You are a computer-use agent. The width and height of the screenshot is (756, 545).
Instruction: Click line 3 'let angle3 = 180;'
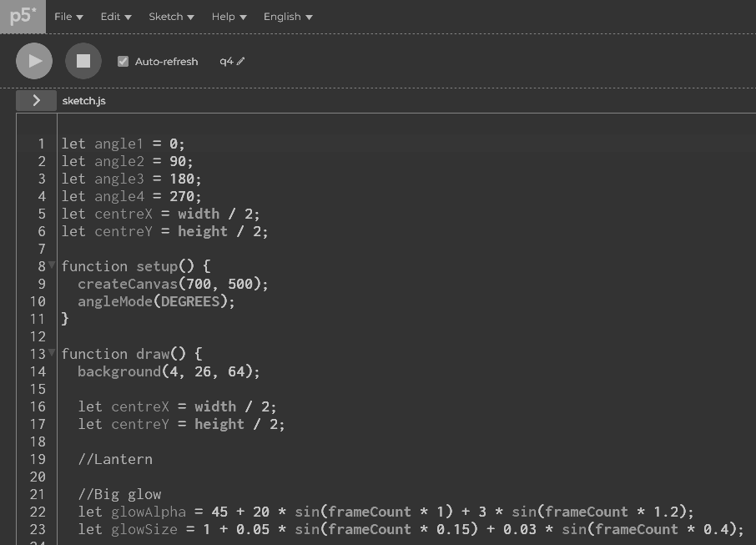click(131, 179)
